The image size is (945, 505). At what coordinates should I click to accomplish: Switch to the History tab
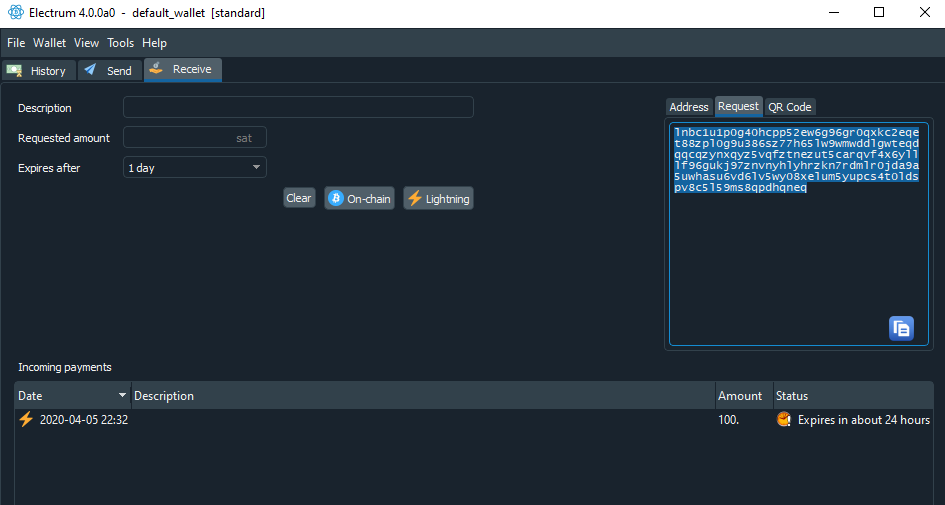coord(39,71)
